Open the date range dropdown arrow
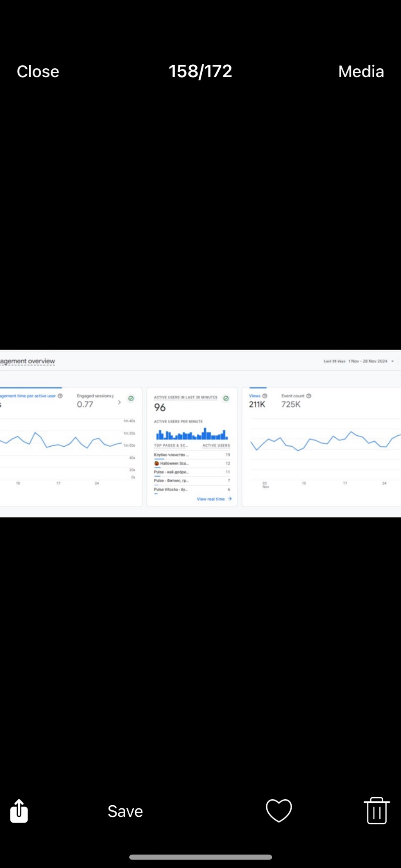Image resolution: width=401 pixels, height=868 pixels. click(393, 361)
